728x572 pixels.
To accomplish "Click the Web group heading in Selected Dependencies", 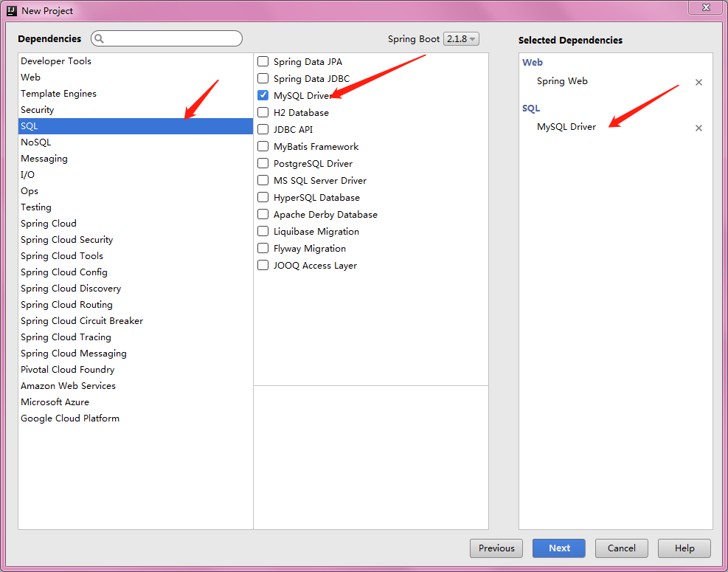I will pos(532,62).
